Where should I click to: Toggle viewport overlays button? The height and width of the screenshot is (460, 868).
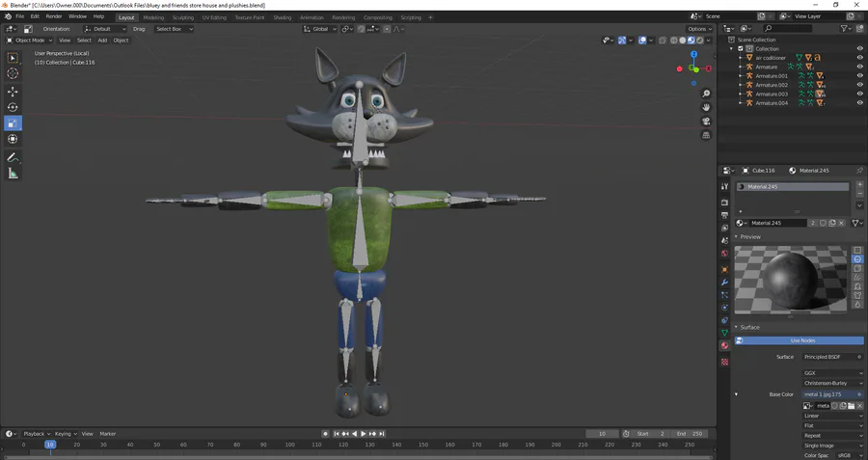[x=642, y=40]
